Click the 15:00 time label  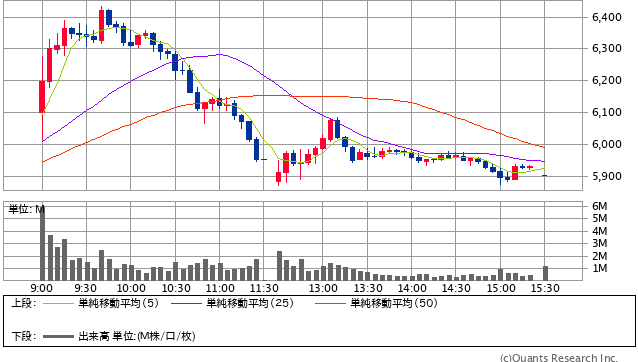pyautogui.click(x=501, y=288)
